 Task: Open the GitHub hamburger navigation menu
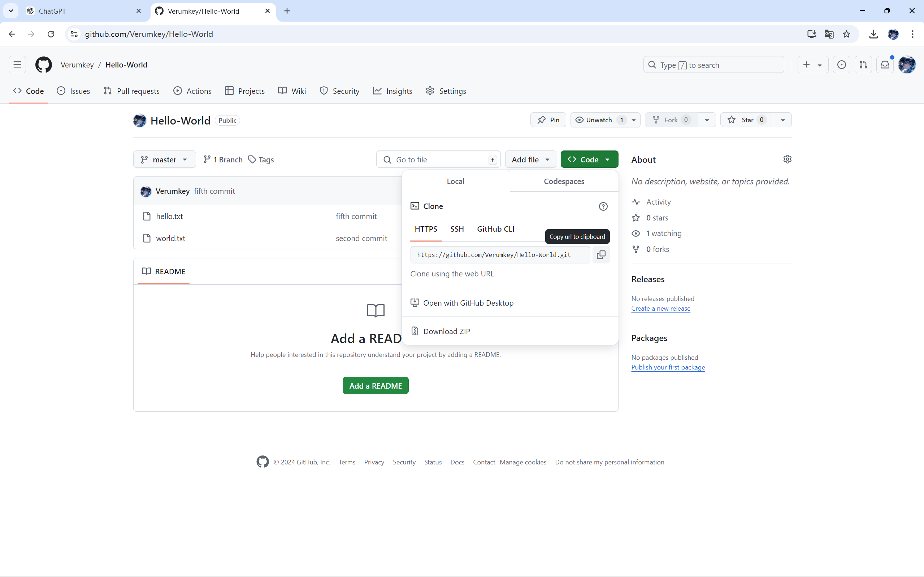pos(17,65)
